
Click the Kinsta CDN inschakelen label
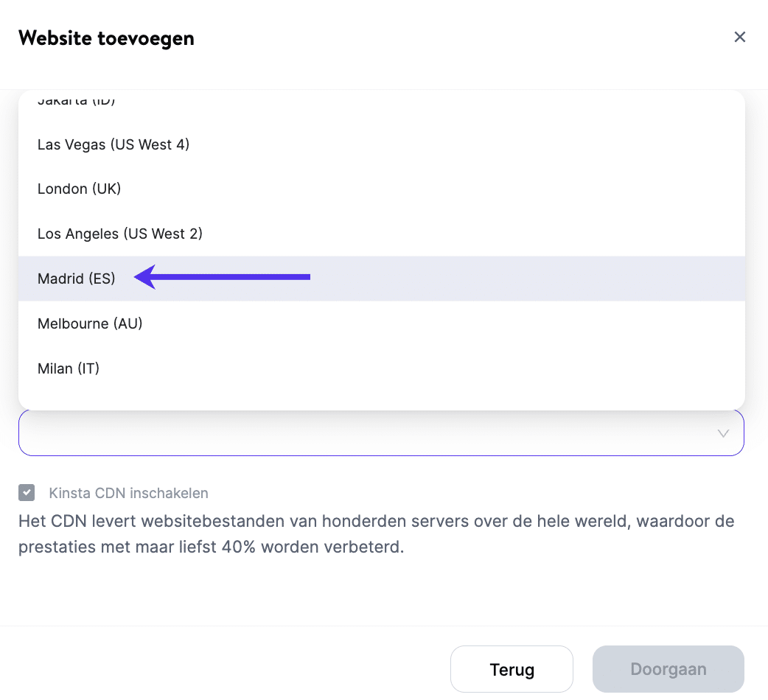click(129, 493)
